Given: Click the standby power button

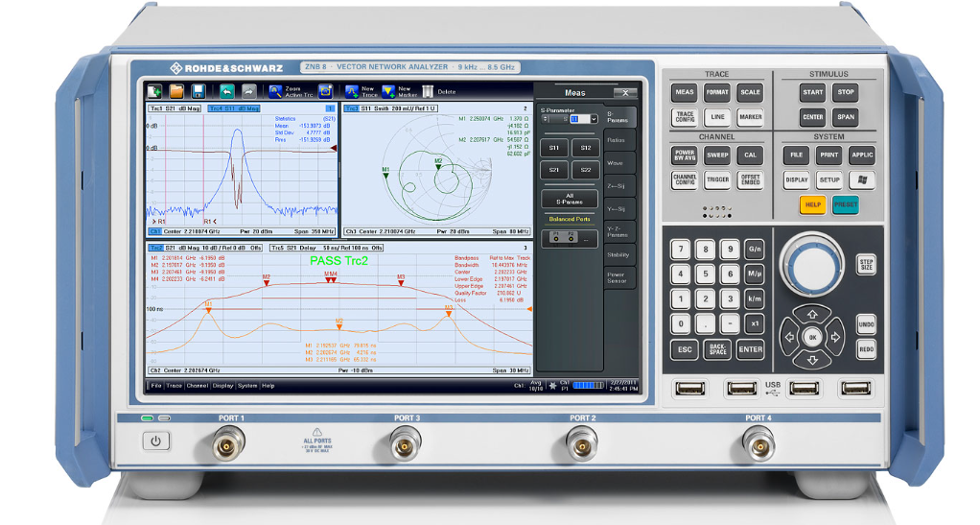Looking at the screenshot, I should (155, 441).
